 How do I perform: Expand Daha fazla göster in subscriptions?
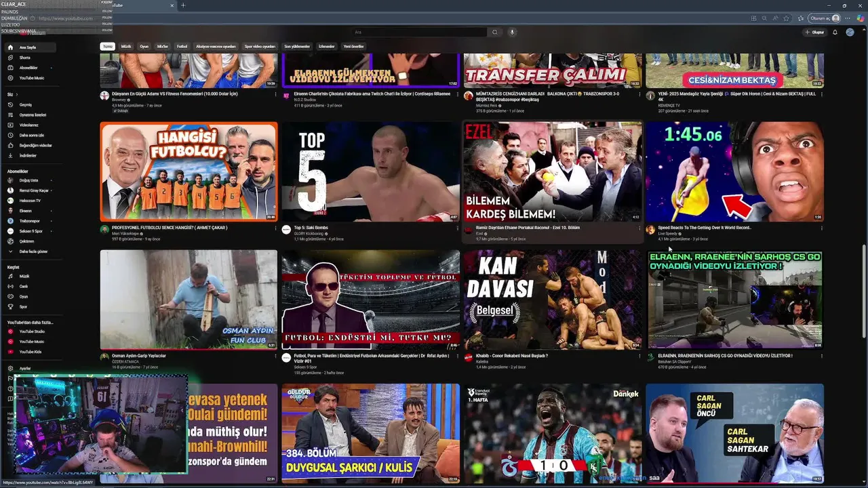pos(31,251)
